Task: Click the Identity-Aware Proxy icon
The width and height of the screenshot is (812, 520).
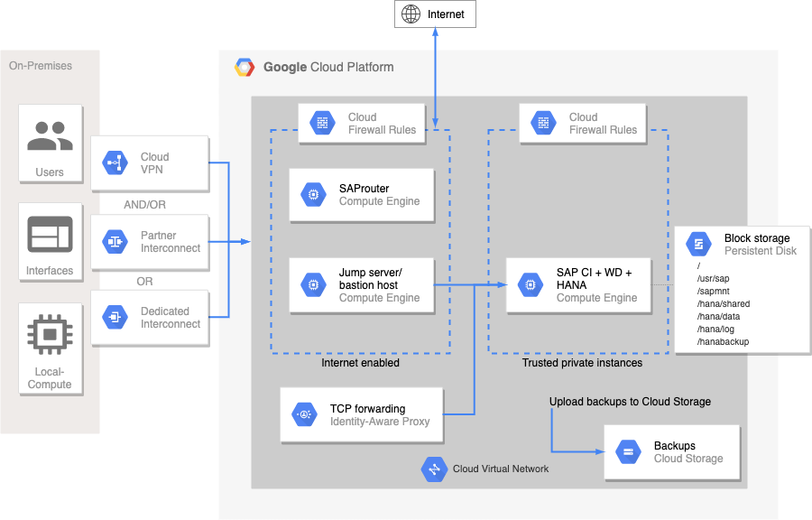Action: coord(305,414)
